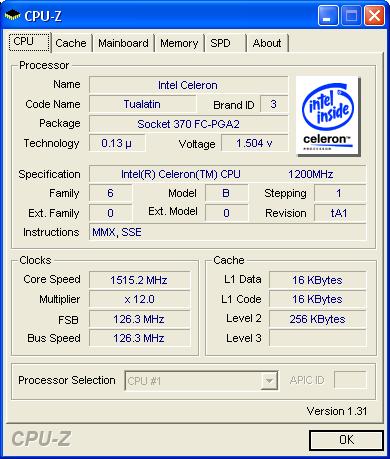Click the FSB 126.3 MHz value
Image resolution: width=390 pixels, height=459 pixels.
pyautogui.click(x=139, y=319)
